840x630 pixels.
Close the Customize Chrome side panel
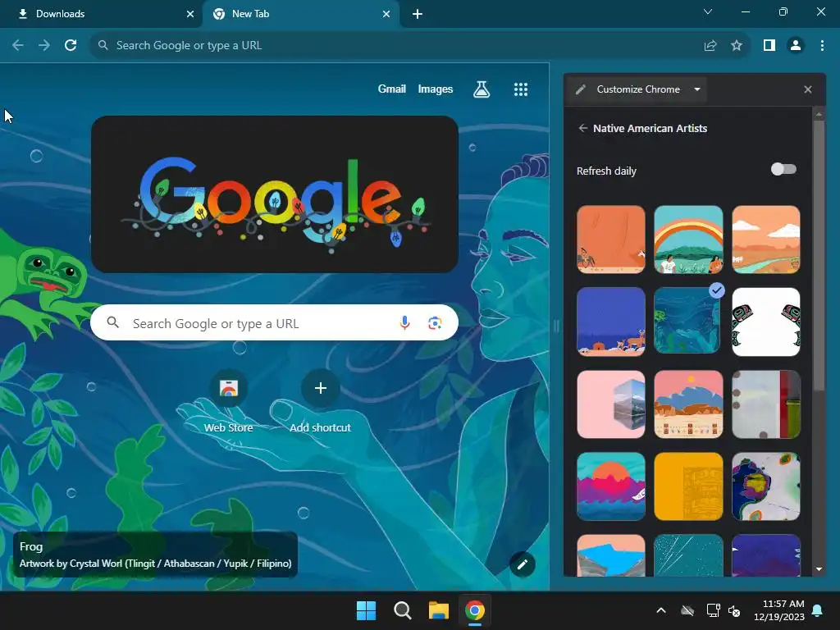pos(808,89)
